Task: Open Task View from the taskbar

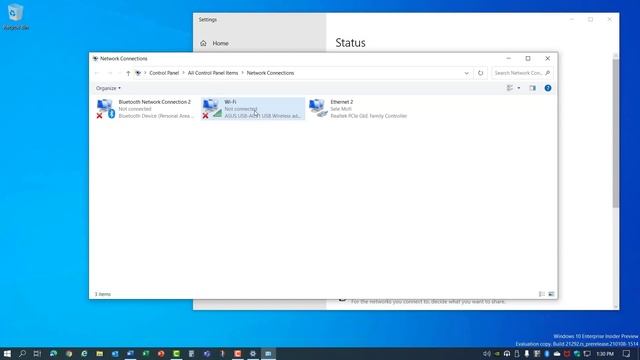Action: (37, 353)
